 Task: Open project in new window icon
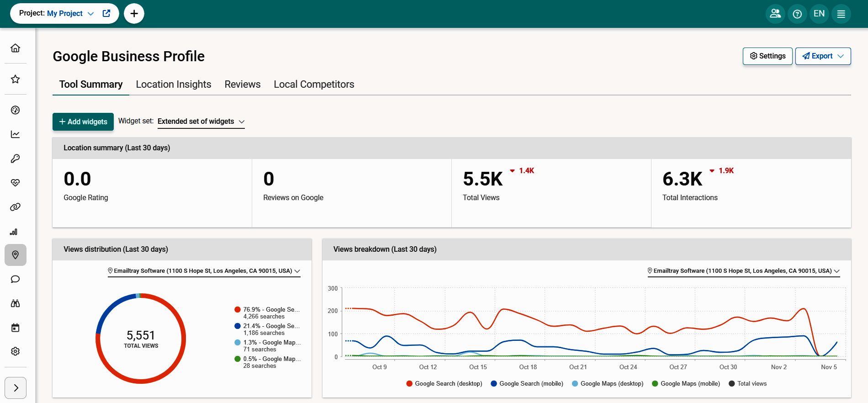(x=106, y=13)
